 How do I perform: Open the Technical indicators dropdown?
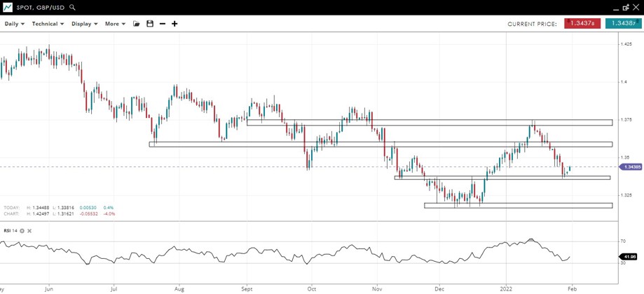(x=48, y=24)
